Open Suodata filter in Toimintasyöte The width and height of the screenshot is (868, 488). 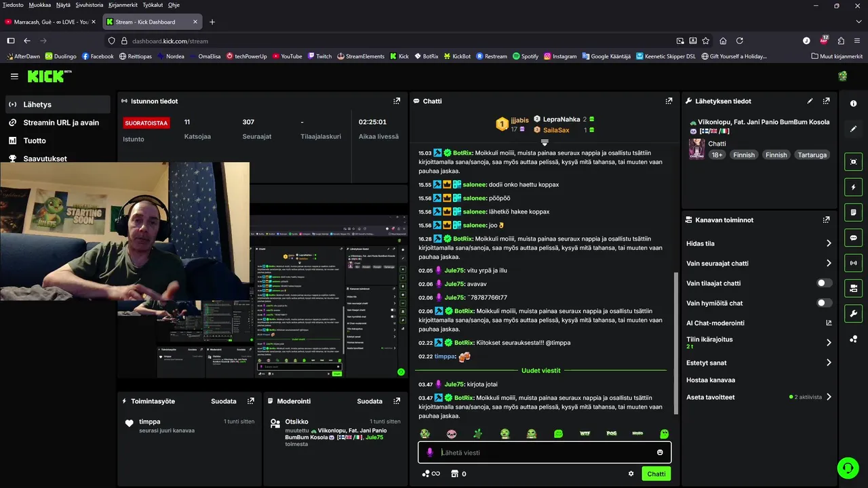[x=224, y=401]
